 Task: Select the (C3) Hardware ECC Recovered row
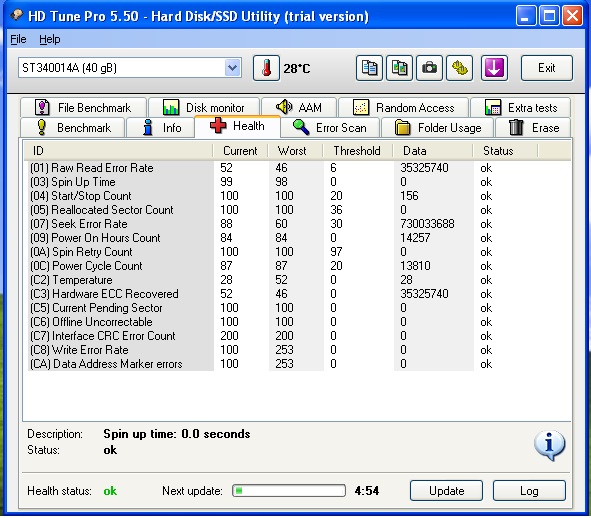tap(299, 294)
